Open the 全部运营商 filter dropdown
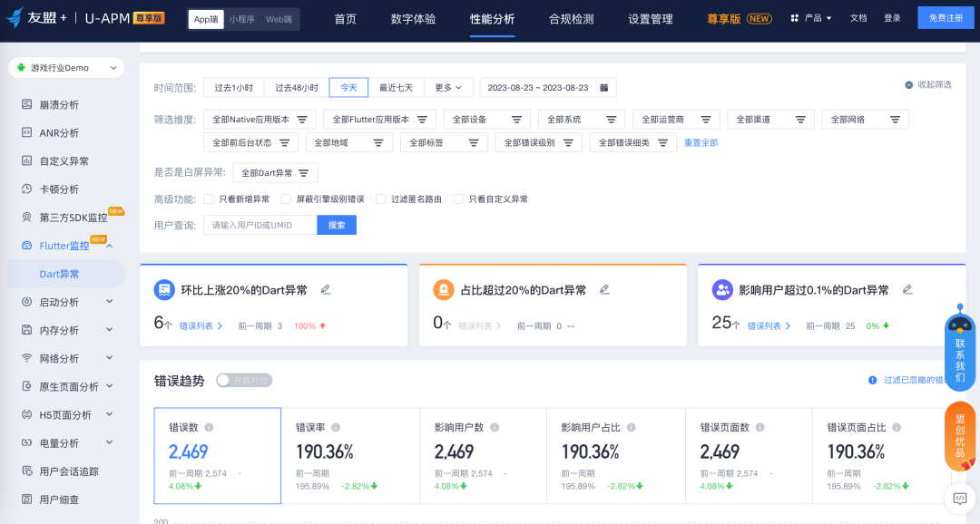The height and width of the screenshot is (524, 980). (x=676, y=120)
